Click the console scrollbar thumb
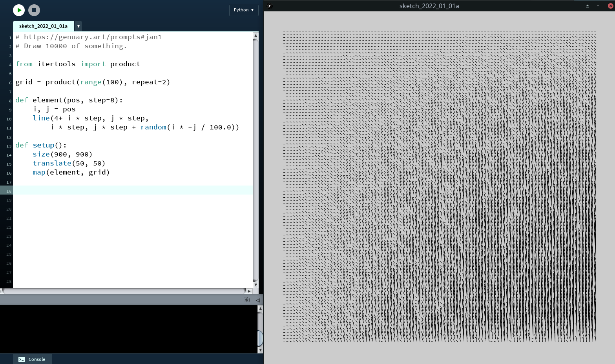615x364 pixels. pos(260,338)
